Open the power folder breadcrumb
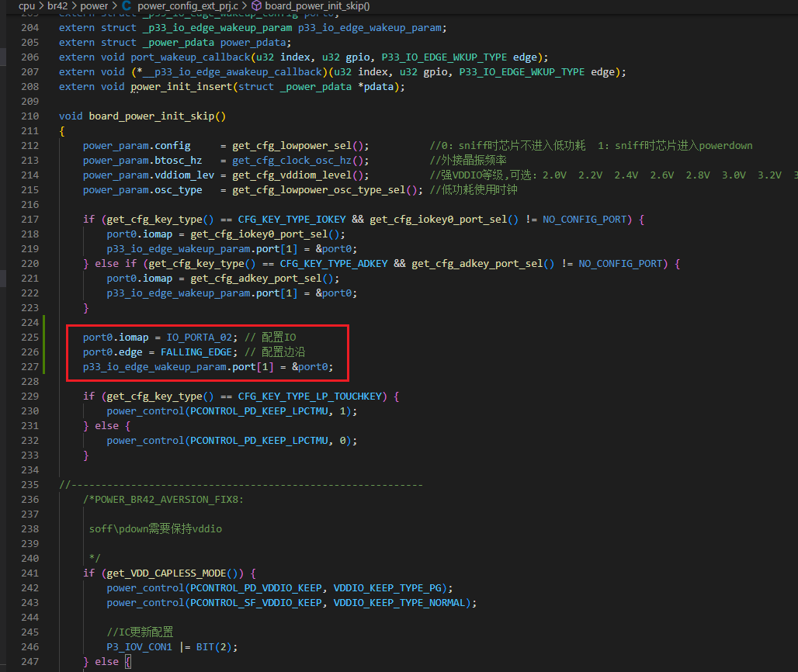Viewport: 798px width, 672px height. (x=94, y=5)
